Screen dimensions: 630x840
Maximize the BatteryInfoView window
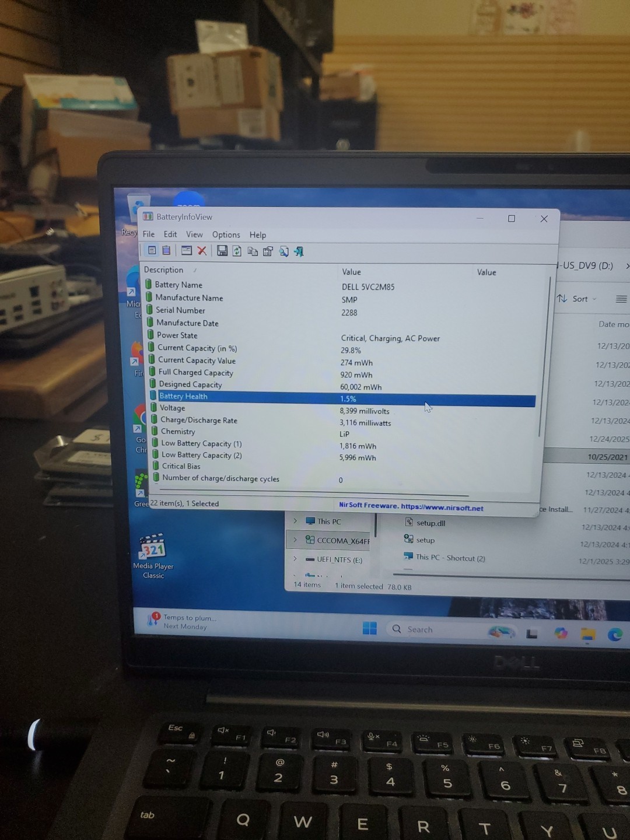(512, 218)
